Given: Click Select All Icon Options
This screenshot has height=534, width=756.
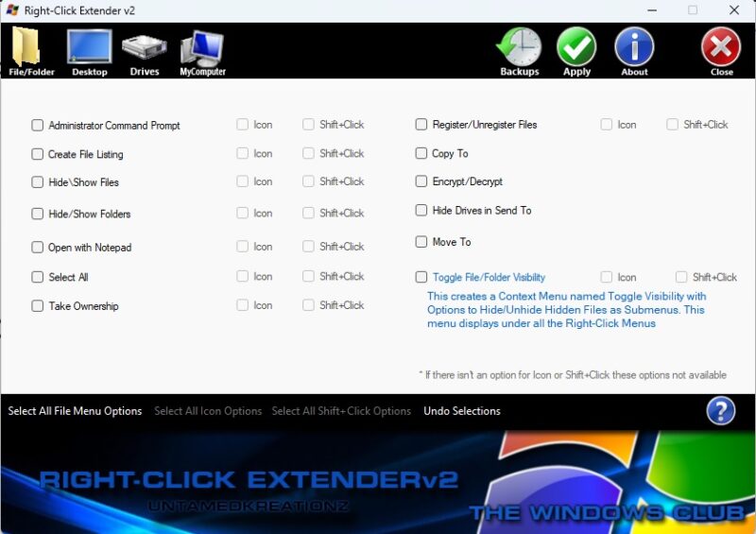Looking at the screenshot, I should 208,411.
